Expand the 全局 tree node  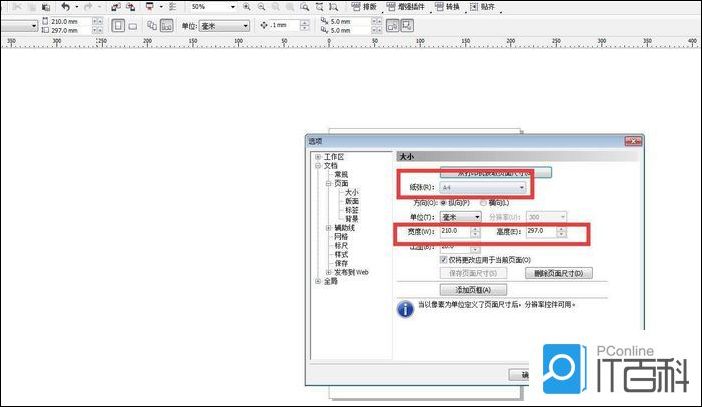point(318,281)
